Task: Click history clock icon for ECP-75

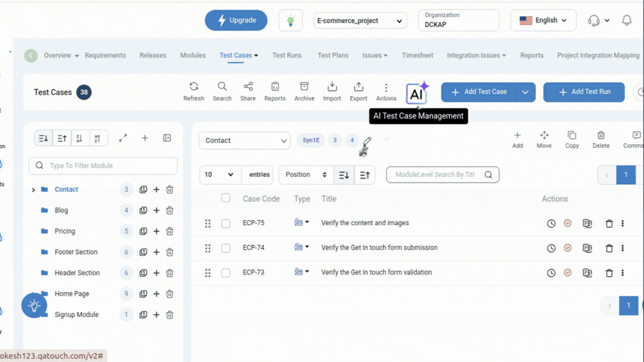Action: point(551,223)
